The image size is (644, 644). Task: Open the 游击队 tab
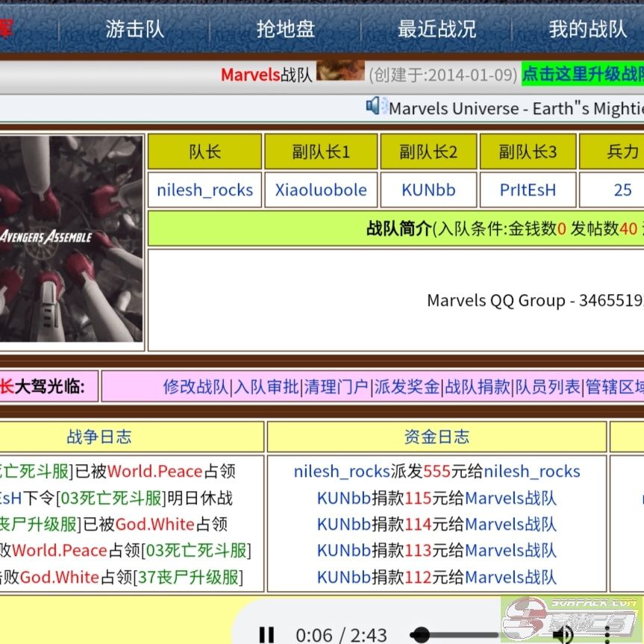(134, 30)
